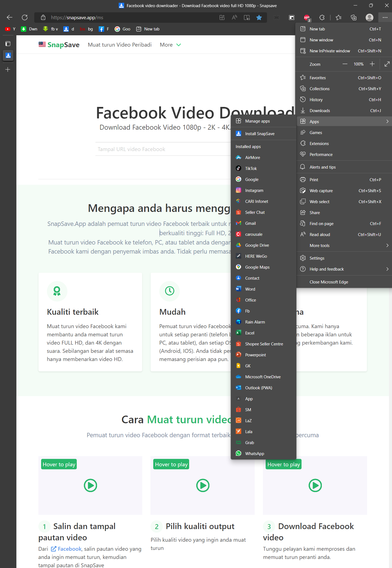Viewport: 392px width, 568px height.
Task: Open Settings from the Edge menu
Action: click(x=344, y=258)
